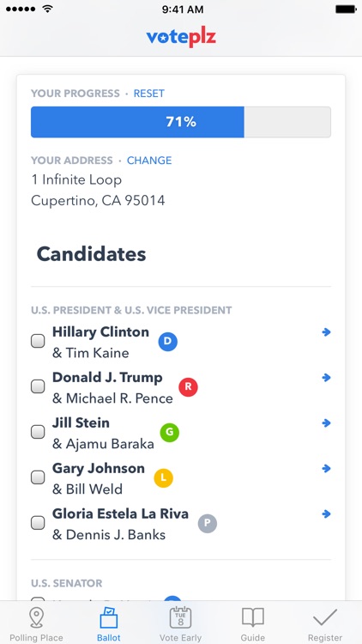
Task: Click the CHANGE address link
Action: click(x=149, y=161)
